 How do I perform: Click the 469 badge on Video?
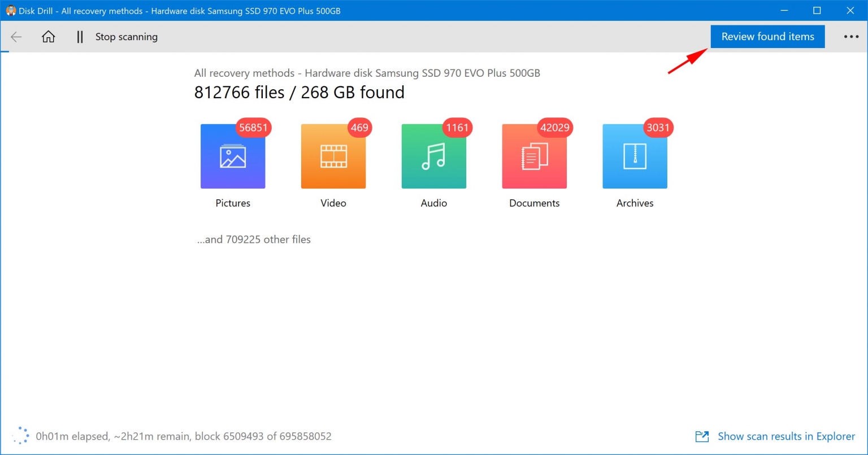[x=359, y=128]
